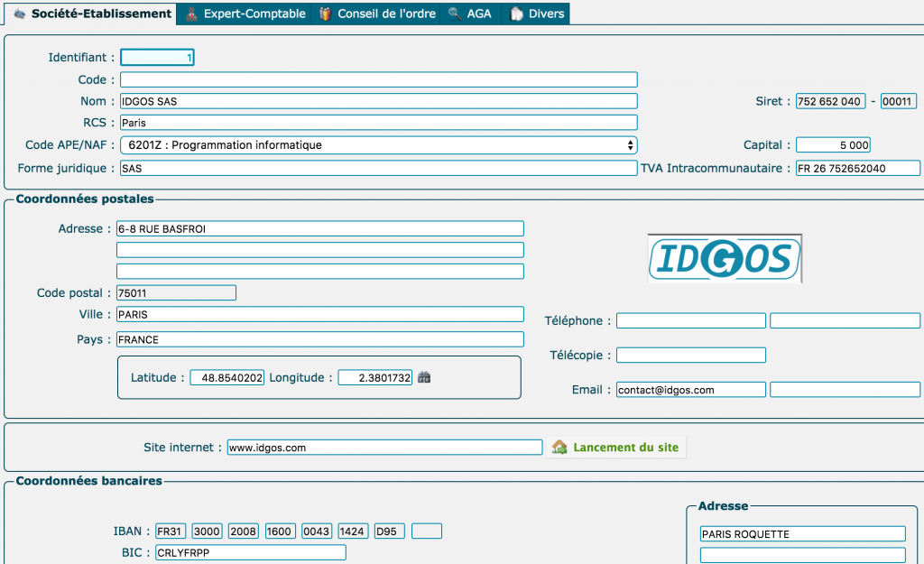Image resolution: width=924 pixels, height=564 pixels.
Task: Switch to the AGA tab
Action: [x=469, y=13]
